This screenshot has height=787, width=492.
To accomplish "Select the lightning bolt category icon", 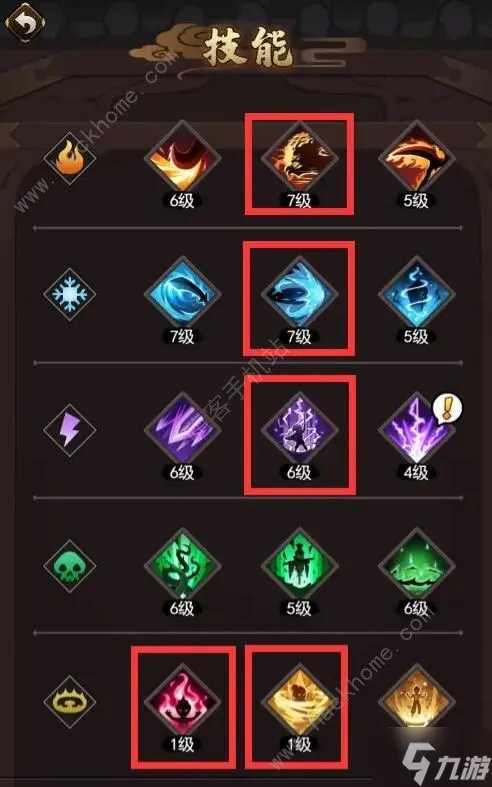I will pos(69,430).
